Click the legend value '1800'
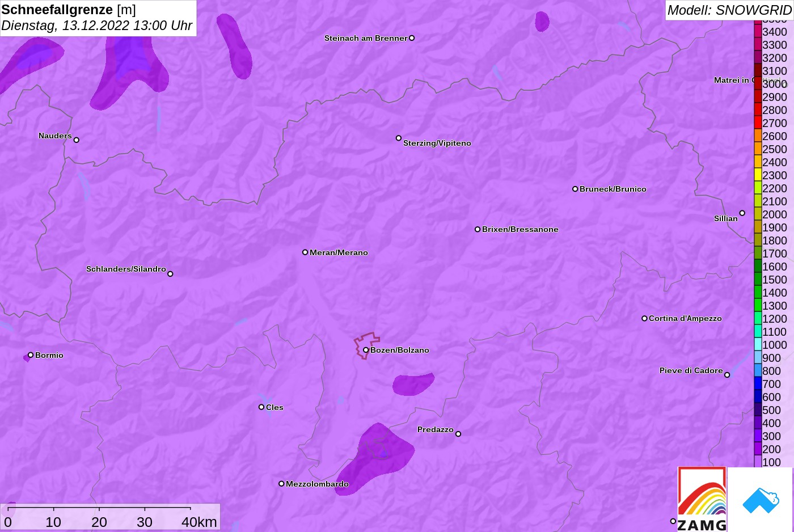This screenshot has width=794, height=532. [x=775, y=240]
